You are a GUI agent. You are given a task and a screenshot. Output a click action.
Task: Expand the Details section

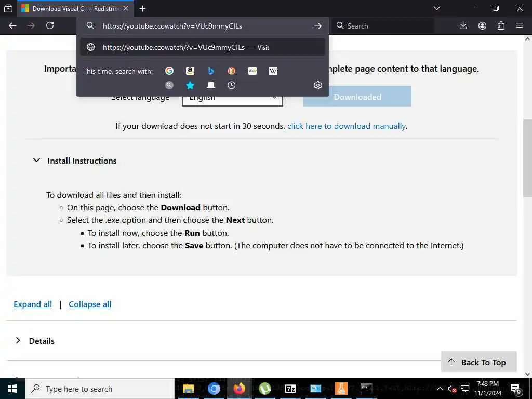click(x=42, y=341)
